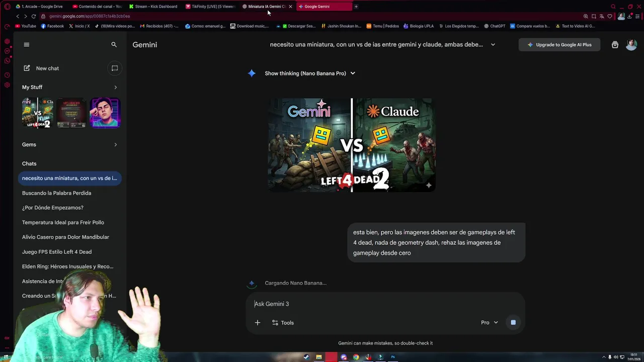644x362 pixels.
Task: Open Photoshop from the taskbar
Action: click(393, 357)
